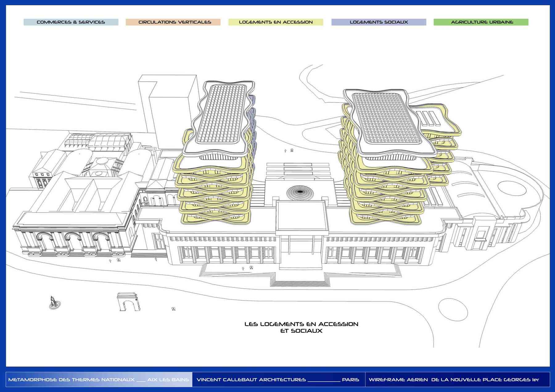Click the statue fountain at bottom left
The width and height of the screenshot is (555, 392).
54,303
